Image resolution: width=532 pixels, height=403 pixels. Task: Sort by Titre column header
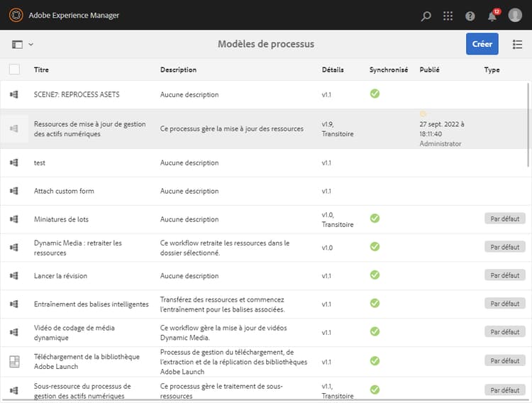tap(41, 70)
